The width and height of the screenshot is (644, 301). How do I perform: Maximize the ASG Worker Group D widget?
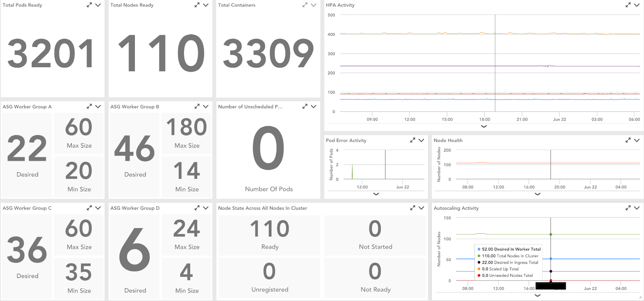click(x=197, y=208)
